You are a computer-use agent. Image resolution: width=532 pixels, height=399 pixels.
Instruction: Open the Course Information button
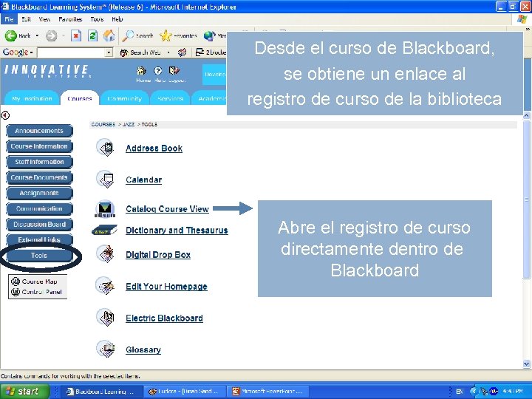39,146
